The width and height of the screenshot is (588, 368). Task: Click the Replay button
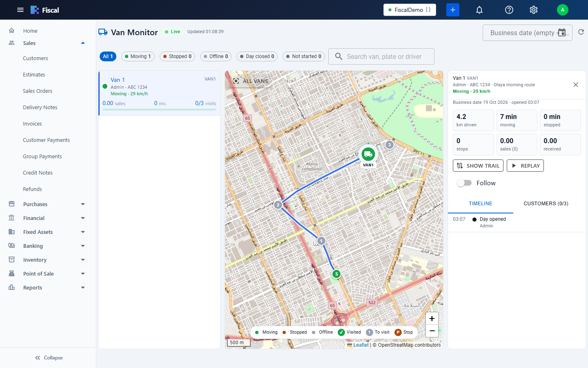(526, 166)
